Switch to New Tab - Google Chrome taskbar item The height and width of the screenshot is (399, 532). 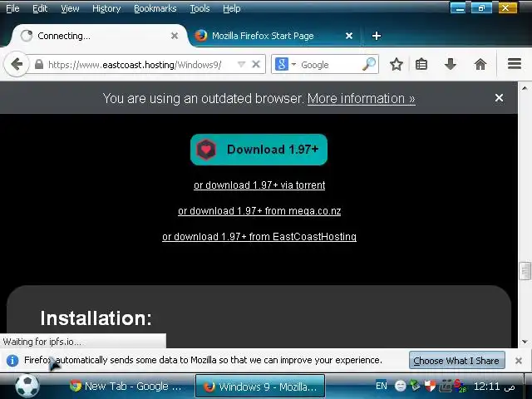[x=126, y=386]
